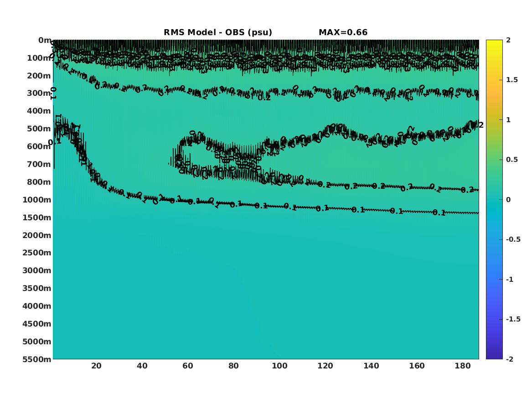The height and width of the screenshot is (399, 532).
Task: Click the teal middle of the colorbar near 0
Action: click(494, 200)
